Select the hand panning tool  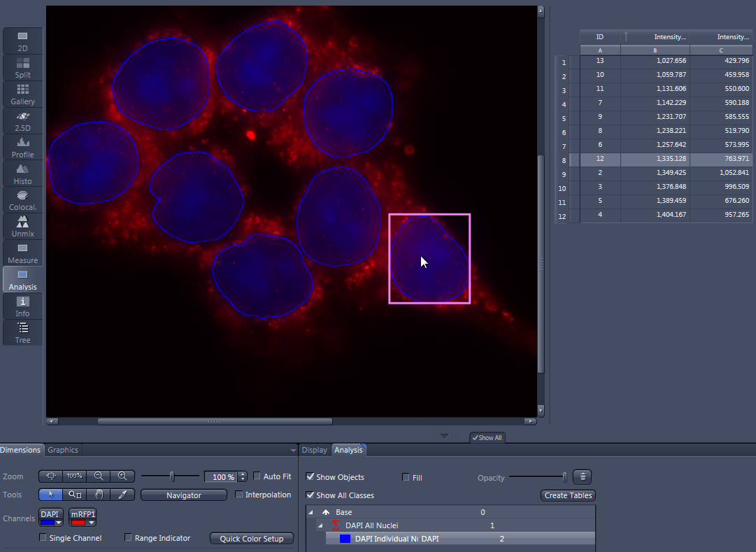click(x=98, y=495)
